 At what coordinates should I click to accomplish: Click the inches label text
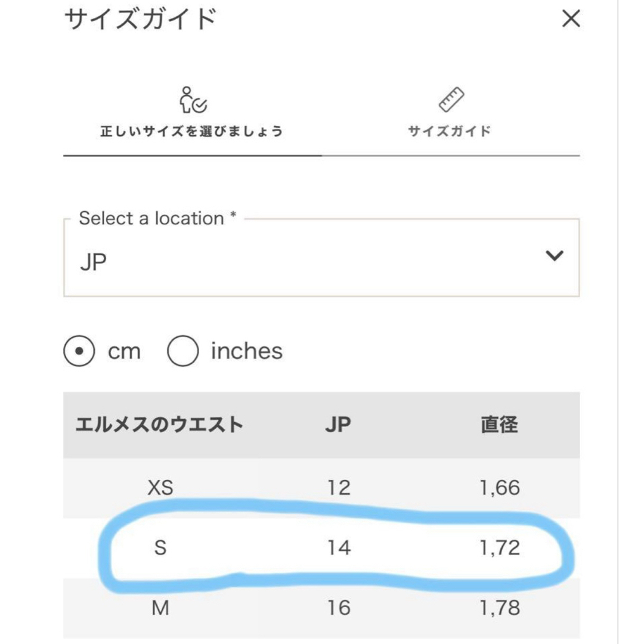click(247, 351)
